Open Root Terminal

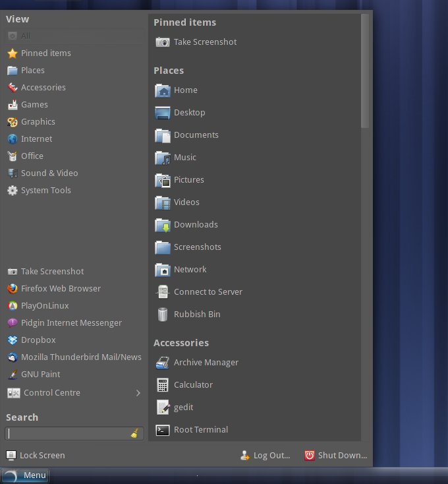click(200, 430)
